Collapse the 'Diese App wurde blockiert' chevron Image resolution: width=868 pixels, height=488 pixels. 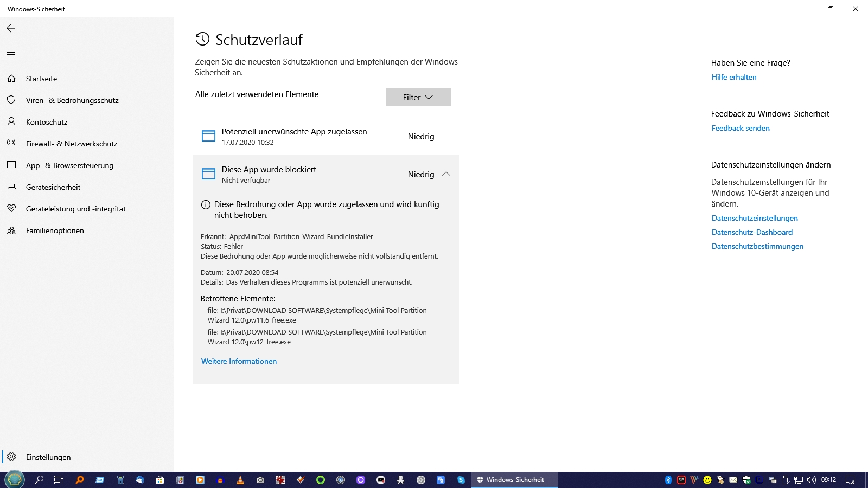click(x=446, y=174)
